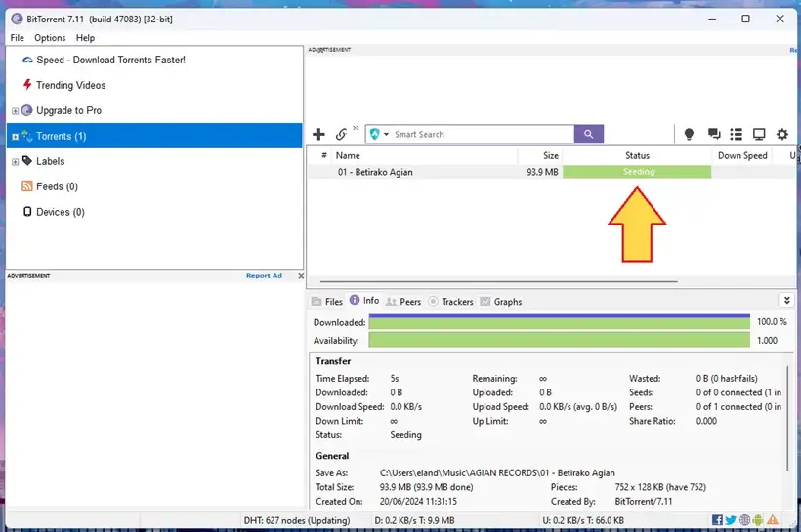The height and width of the screenshot is (532, 801).
Task: Maximize the BitTorrent window
Action: (x=745, y=19)
